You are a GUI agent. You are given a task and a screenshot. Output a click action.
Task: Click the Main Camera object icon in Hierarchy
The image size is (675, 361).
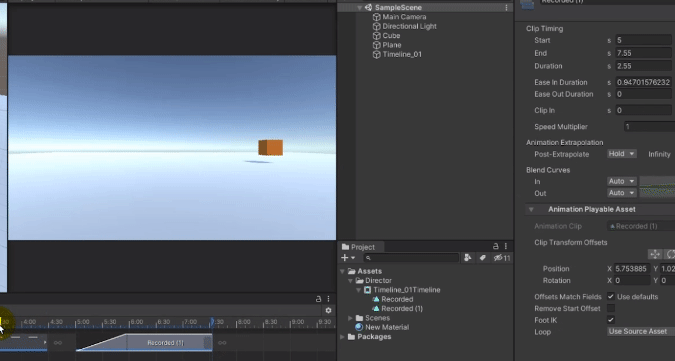[x=377, y=17]
